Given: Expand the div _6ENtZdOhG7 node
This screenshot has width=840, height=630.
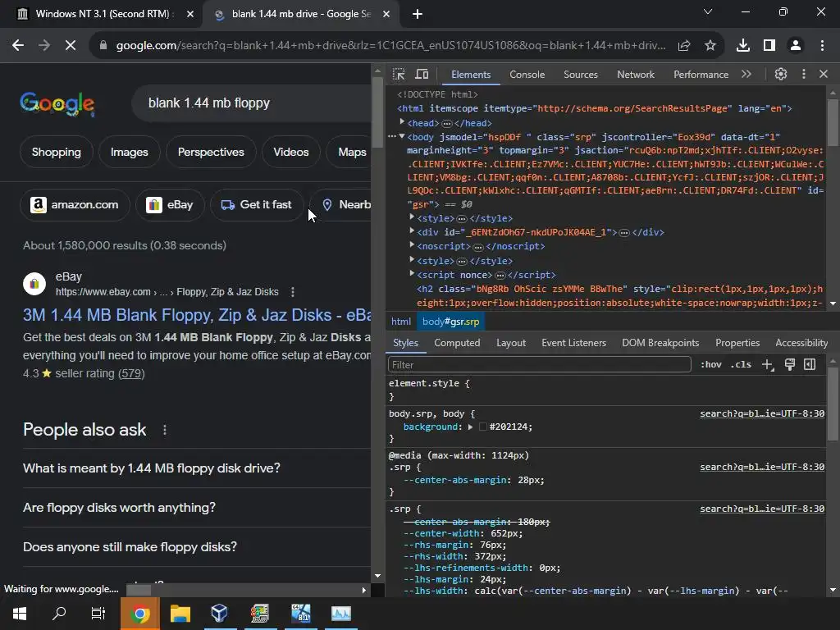Looking at the screenshot, I should (412, 231).
